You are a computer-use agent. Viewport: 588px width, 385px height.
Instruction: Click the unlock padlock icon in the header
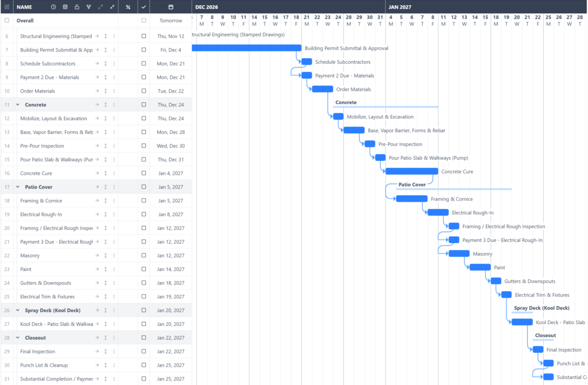(x=77, y=7)
